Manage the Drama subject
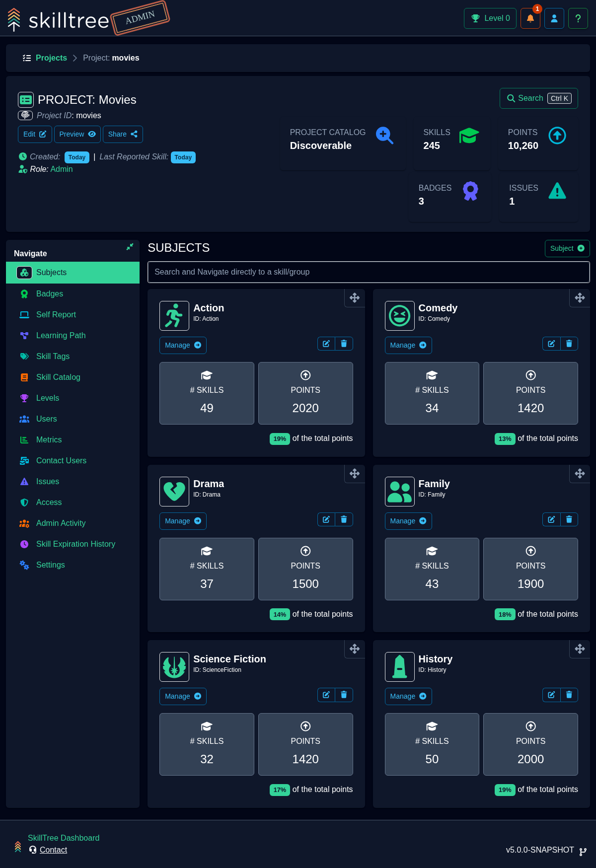Screen dimensions: 596x868 click(183, 521)
